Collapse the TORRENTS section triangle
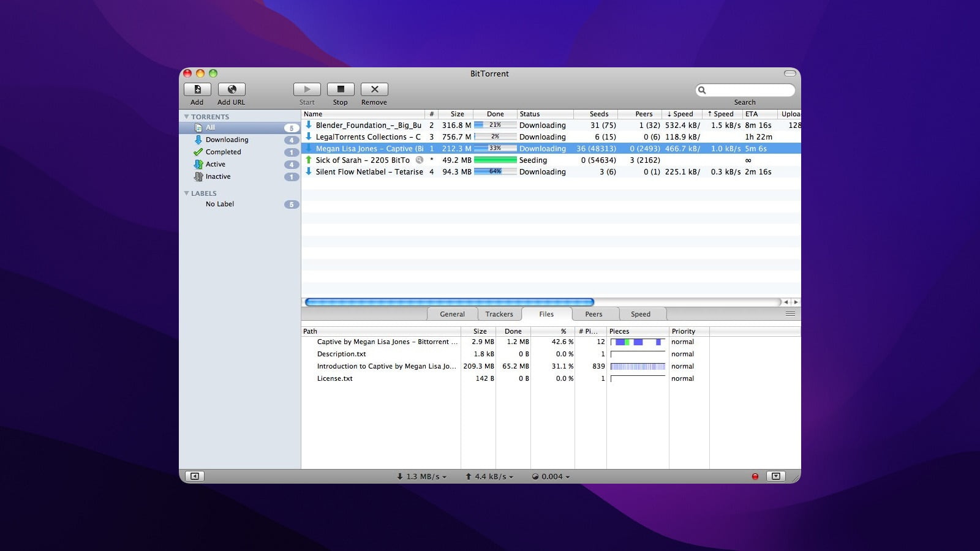Screen dimensions: 980x551 click(186, 116)
